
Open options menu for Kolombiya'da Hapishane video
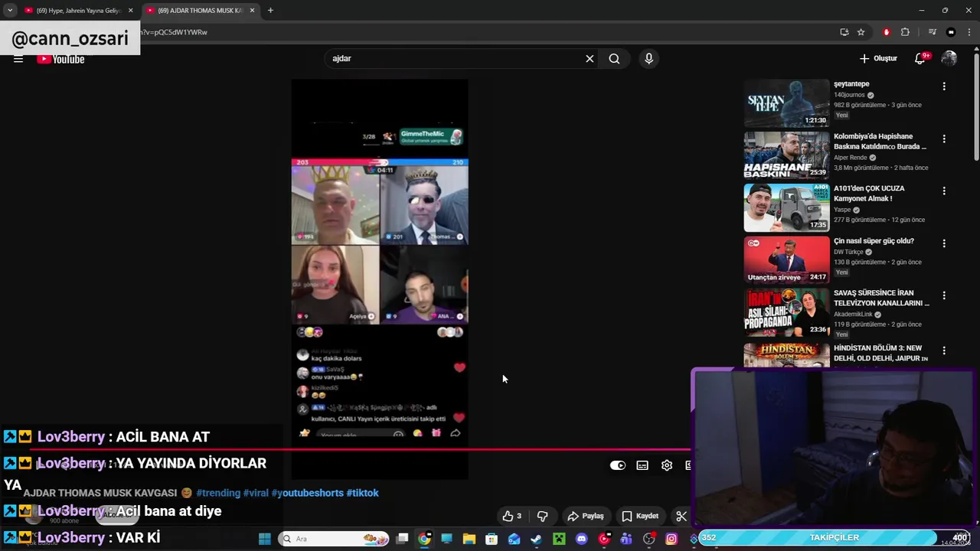(x=944, y=139)
